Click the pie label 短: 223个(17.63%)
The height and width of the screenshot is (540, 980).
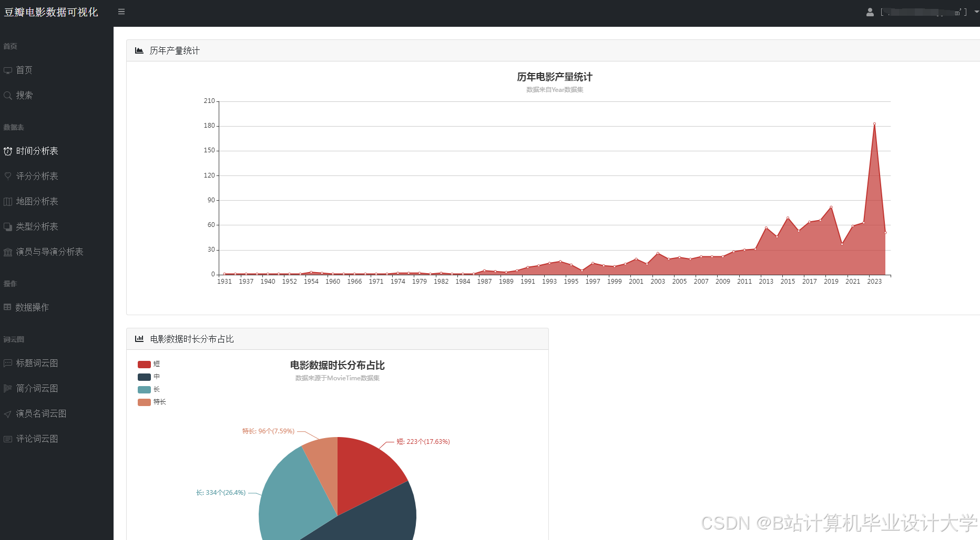point(423,442)
